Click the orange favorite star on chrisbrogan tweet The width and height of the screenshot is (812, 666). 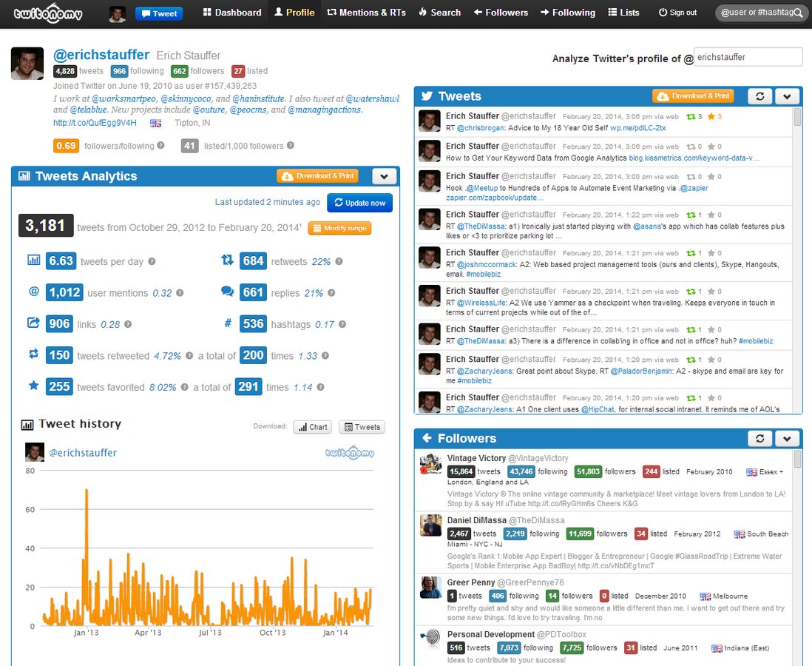pyautogui.click(x=711, y=117)
